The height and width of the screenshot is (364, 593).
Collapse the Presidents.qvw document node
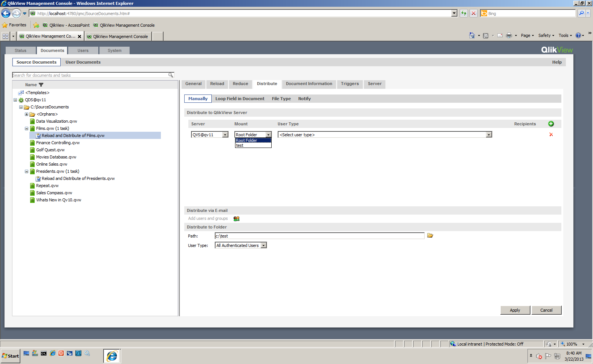(26, 171)
